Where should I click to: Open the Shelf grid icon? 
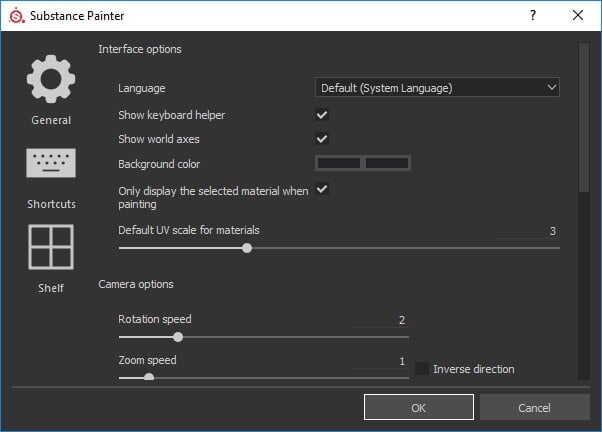click(x=51, y=247)
